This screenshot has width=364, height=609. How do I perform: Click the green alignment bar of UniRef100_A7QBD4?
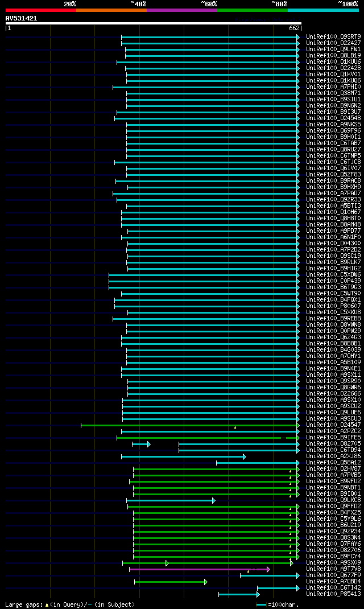point(169,582)
